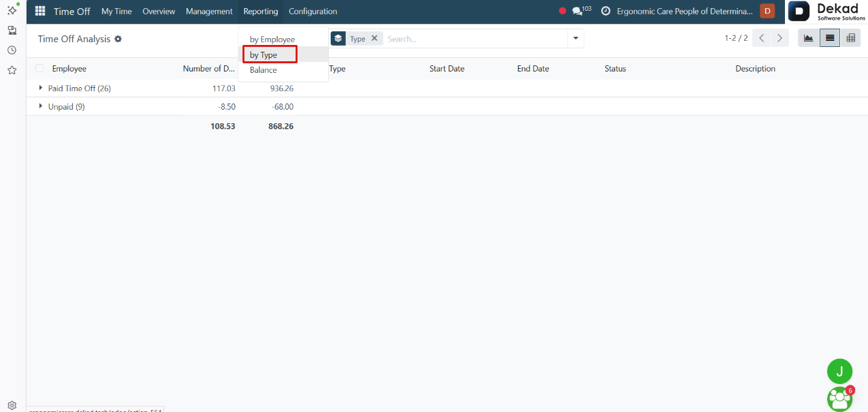Expand the Paid Time Off group
This screenshot has height=412, width=868.
pos(41,88)
